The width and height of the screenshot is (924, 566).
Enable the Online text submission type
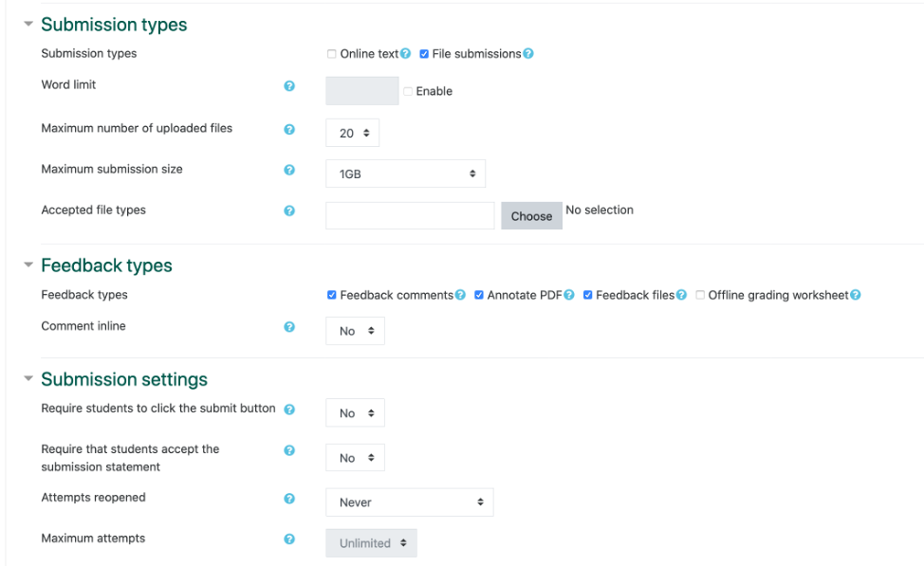click(x=332, y=53)
